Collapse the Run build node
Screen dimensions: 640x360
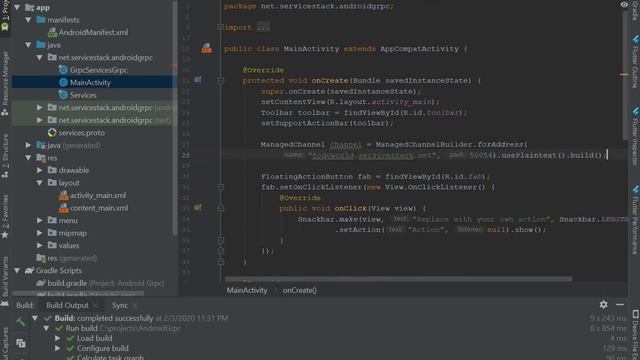[x=46, y=328]
